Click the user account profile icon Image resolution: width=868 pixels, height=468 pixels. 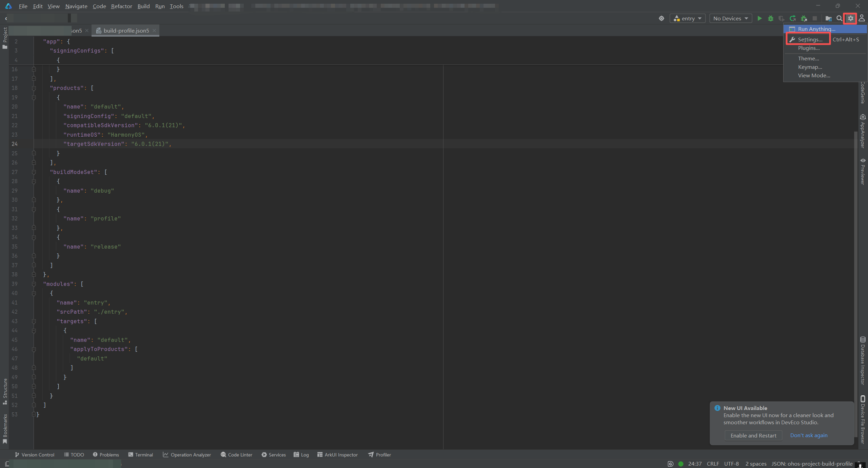tap(862, 18)
